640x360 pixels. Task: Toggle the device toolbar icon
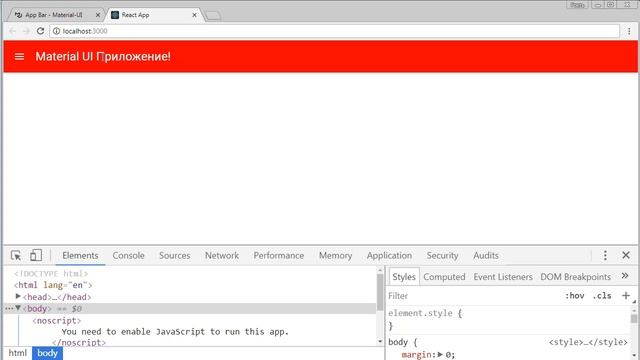click(x=36, y=256)
